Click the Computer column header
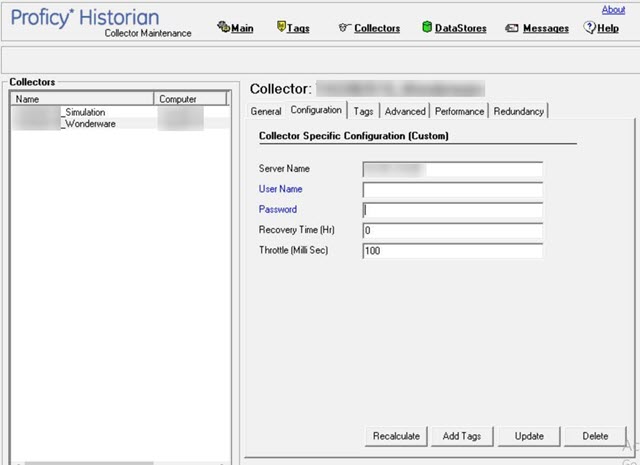The image size is (640, 465). pos(190,99)
